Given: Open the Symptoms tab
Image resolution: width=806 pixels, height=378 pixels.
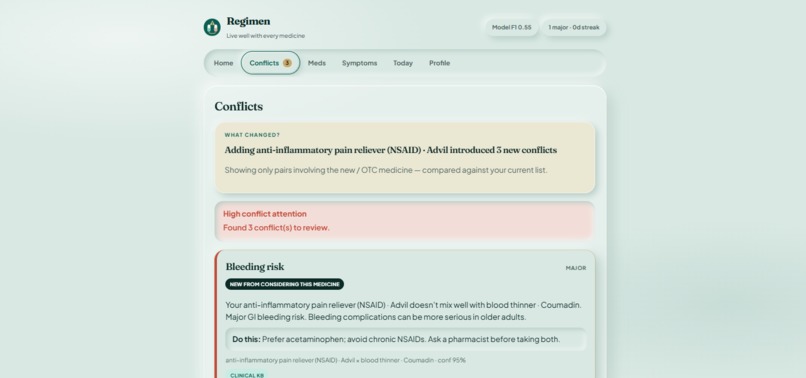Looking at the screenshot, I should (359, 63).
